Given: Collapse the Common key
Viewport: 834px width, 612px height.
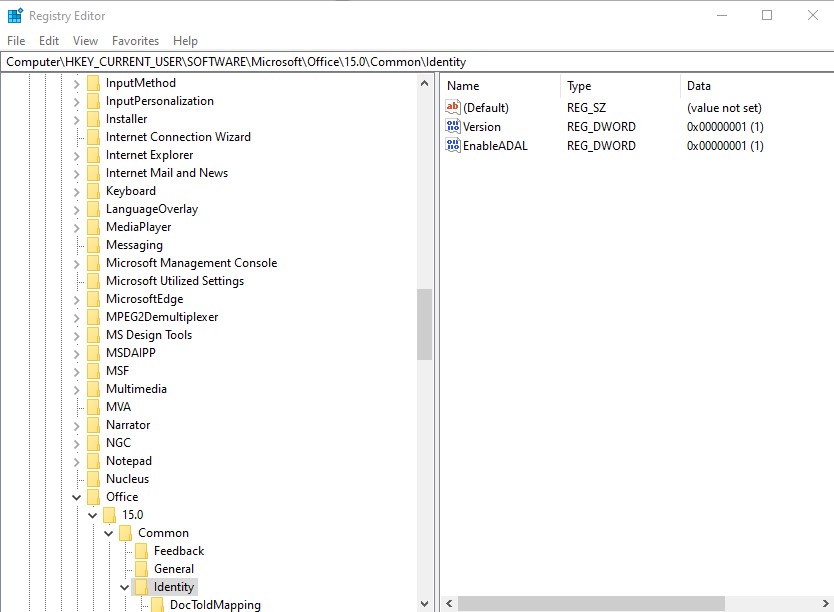Looking at the screenshot, I should [109, 533].
